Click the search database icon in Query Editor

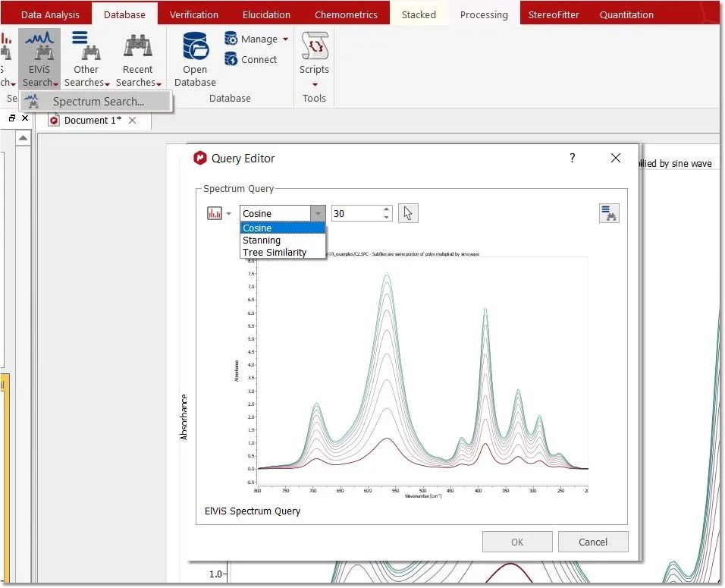click(608, 213)
